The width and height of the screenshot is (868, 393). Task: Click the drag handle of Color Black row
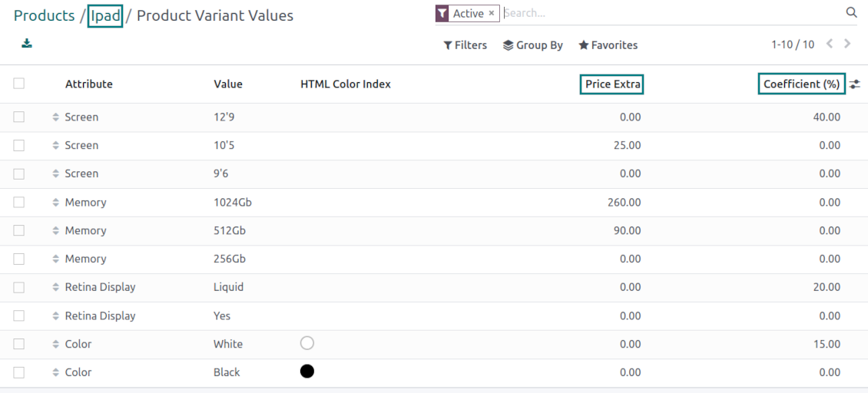point(55,372)
